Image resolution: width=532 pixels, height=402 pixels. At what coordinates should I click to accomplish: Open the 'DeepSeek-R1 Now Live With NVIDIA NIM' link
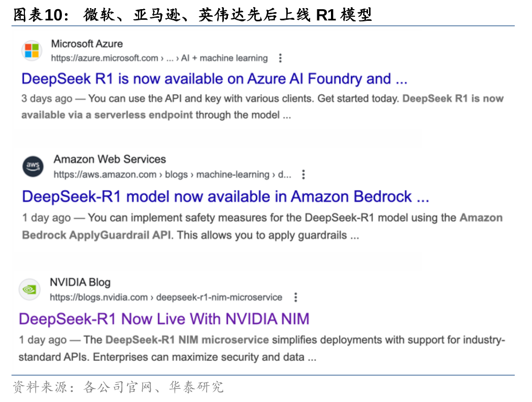pos(164,319)
